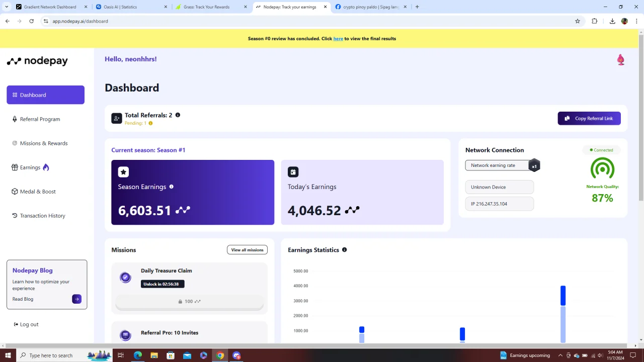Click the IP 216.247.35.104 field
The height and width of the screenshot is (362, 644).
coord(499,204)
